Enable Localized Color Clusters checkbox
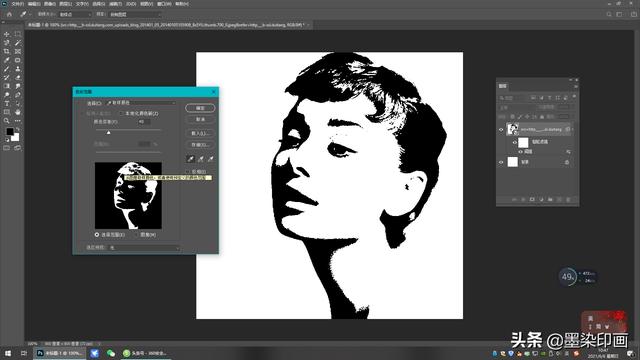Viewport: 640px width, 360px height. pos(121,113)
